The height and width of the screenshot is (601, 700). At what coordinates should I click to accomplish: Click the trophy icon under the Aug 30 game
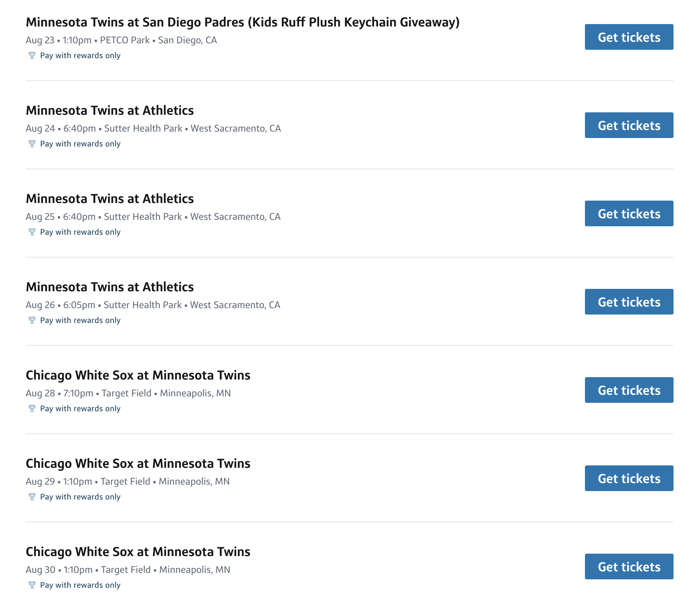(x=32, y=585)
